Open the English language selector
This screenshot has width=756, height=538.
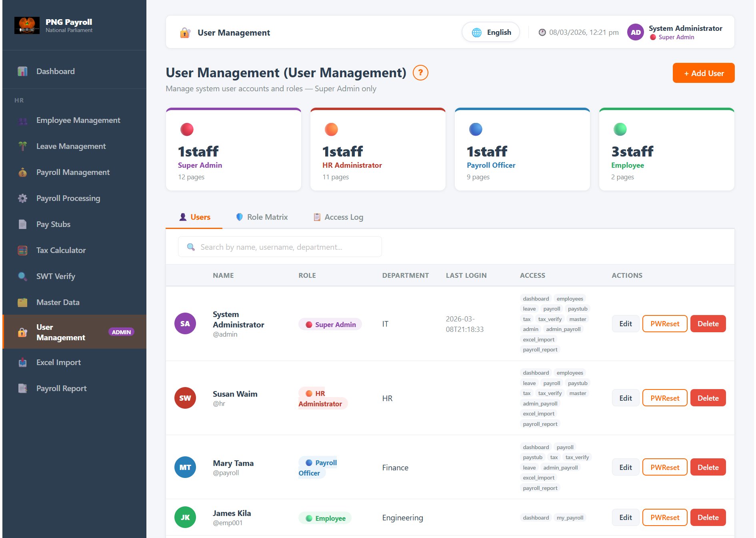[x=491, y=32]
